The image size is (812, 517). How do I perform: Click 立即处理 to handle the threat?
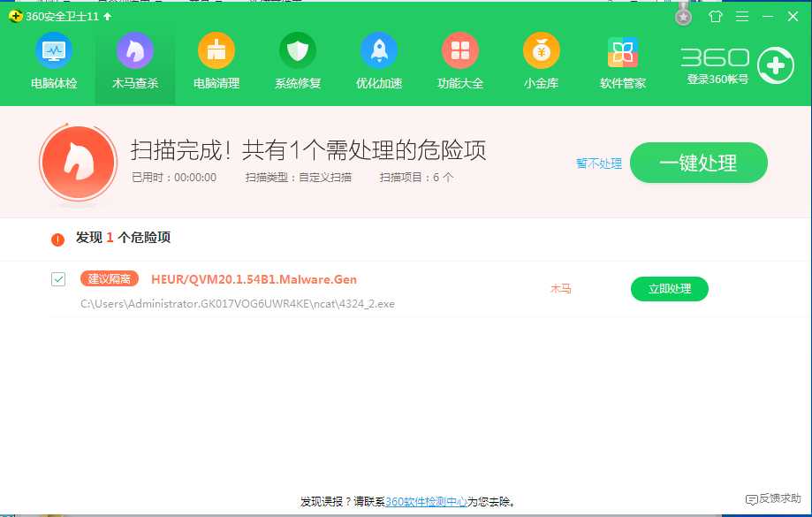coord(669,289)
